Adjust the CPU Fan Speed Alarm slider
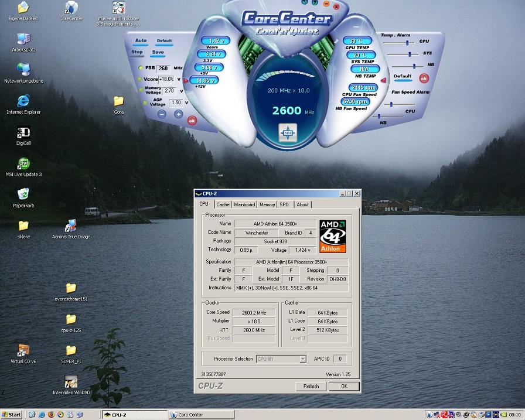The image size is (525, 420). click(x=391, y=104)
